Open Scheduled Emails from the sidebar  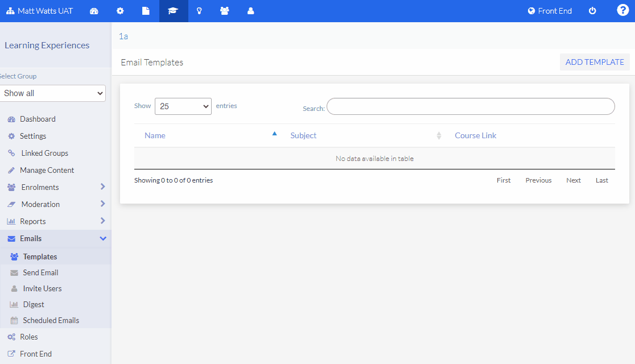[51, 320]
